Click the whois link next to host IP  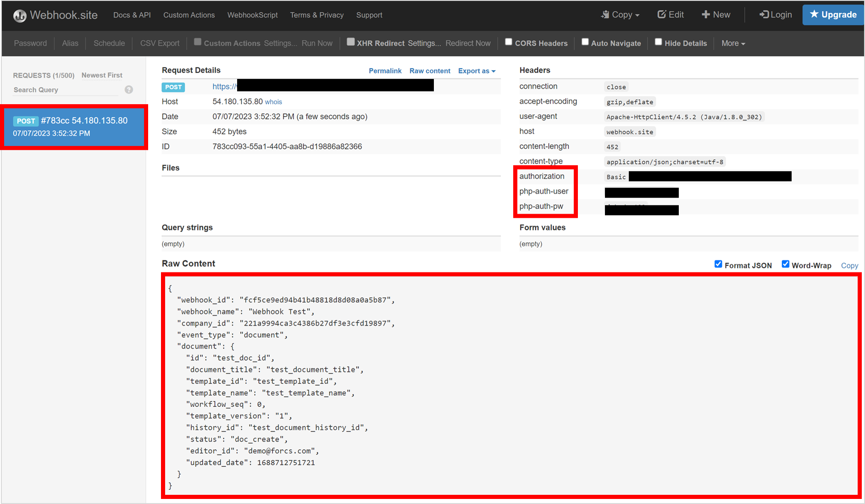click(x=273, y=102)
